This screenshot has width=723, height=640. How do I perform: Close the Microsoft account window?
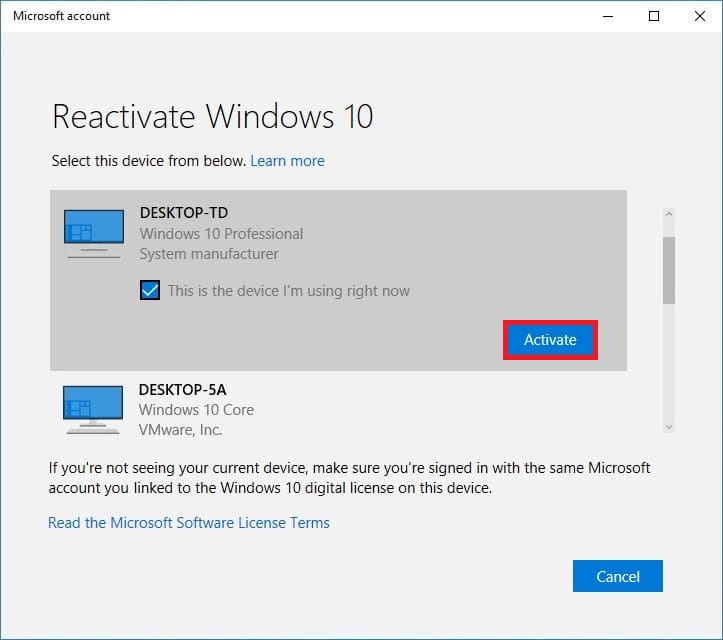coord(699,16)
